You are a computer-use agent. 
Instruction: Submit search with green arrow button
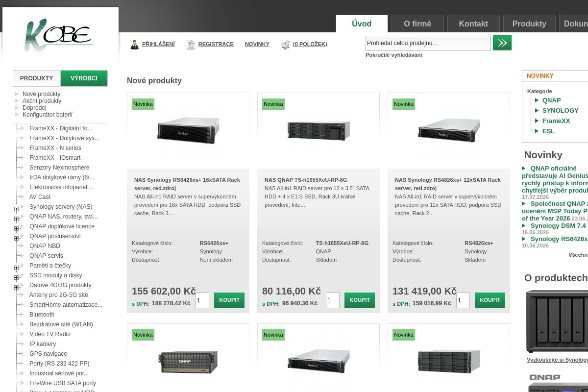[x=502, y=43]
